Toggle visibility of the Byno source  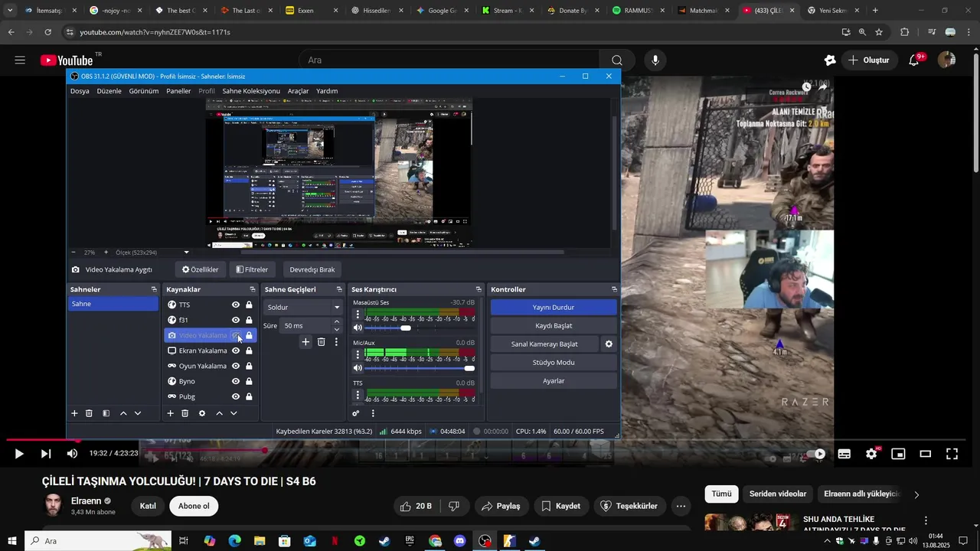pos(236,381)
